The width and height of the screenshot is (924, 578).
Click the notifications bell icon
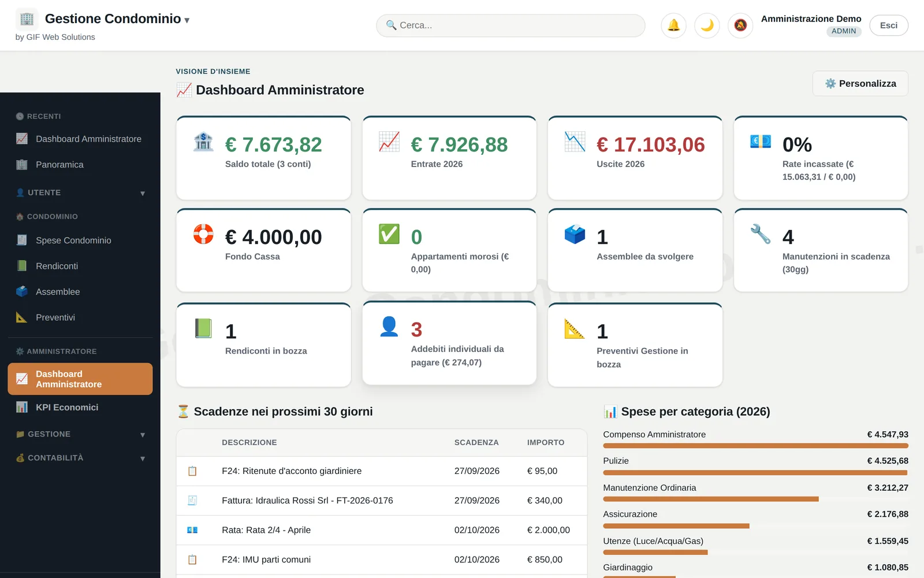point(673,25)
